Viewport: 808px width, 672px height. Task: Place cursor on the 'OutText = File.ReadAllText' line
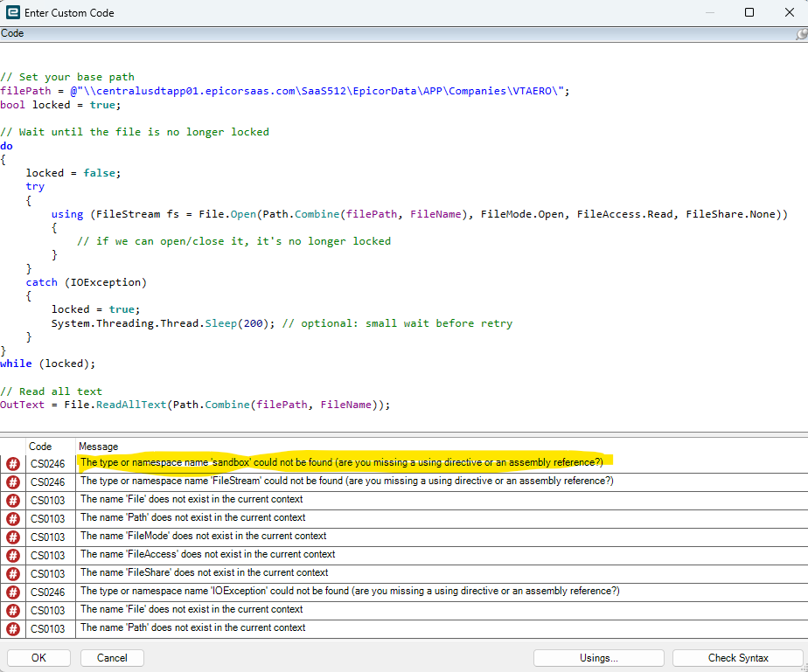click(x=194, y=405)
